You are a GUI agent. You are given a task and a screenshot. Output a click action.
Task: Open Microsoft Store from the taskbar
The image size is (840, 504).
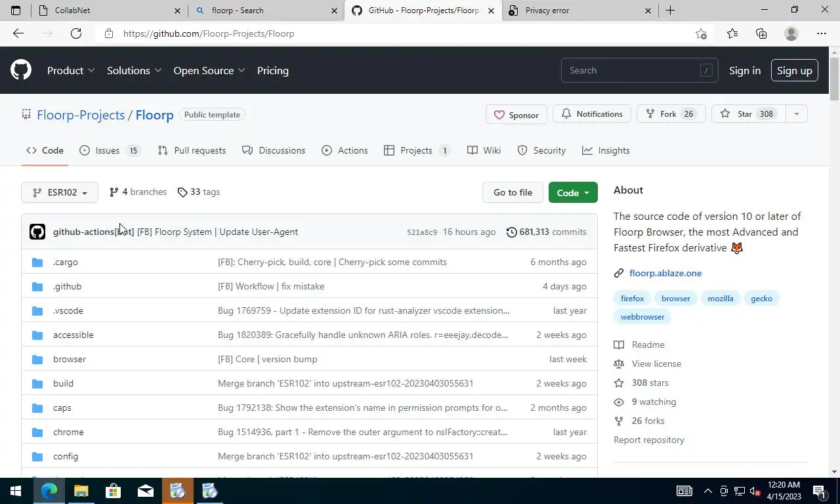tap(113, 491)
